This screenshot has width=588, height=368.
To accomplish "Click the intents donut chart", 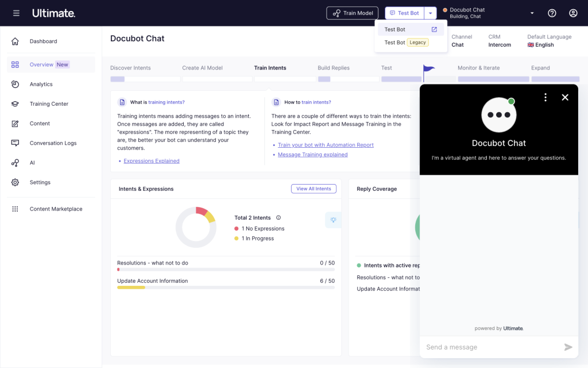I will (196, 227).
